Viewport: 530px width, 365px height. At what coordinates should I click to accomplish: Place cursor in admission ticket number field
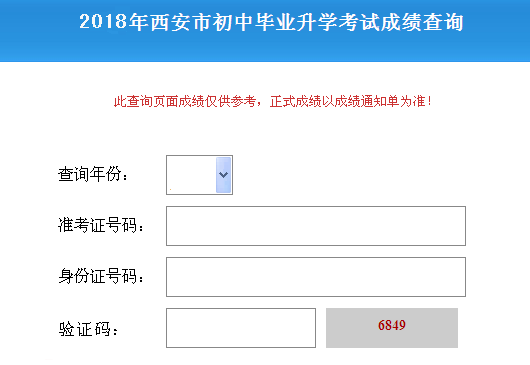(316, 226)
